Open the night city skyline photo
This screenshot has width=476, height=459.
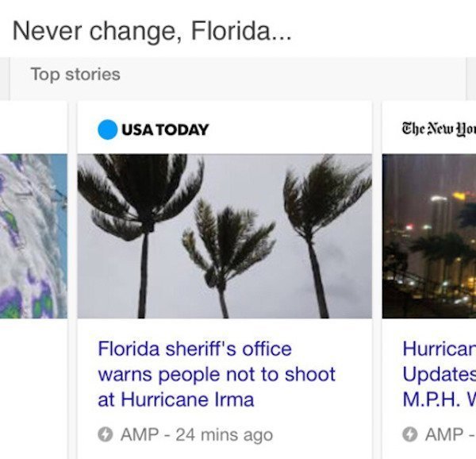(429, 237)
